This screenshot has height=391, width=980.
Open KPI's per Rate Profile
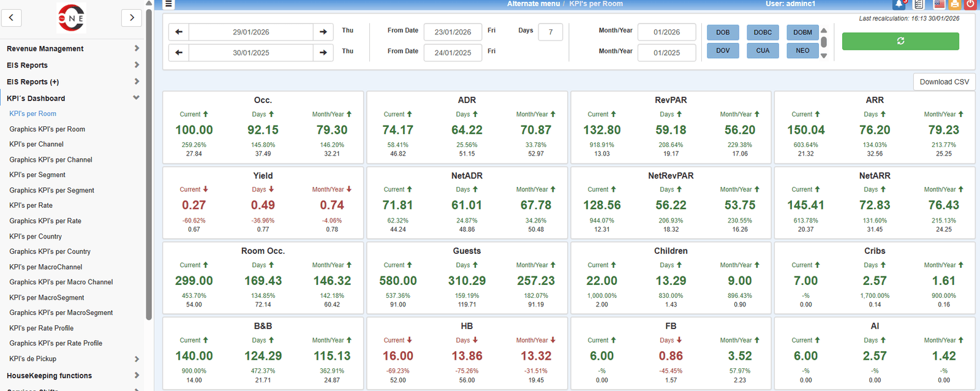pyautogui.click(x=42, y=328)
